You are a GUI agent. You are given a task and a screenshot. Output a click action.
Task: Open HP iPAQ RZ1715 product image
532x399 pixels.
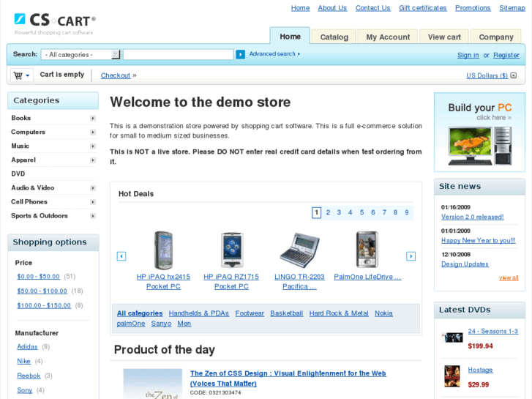[232, 250]
